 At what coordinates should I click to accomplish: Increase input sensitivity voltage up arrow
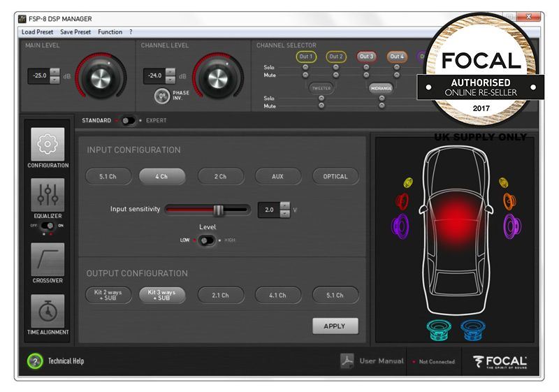[284, 205]
